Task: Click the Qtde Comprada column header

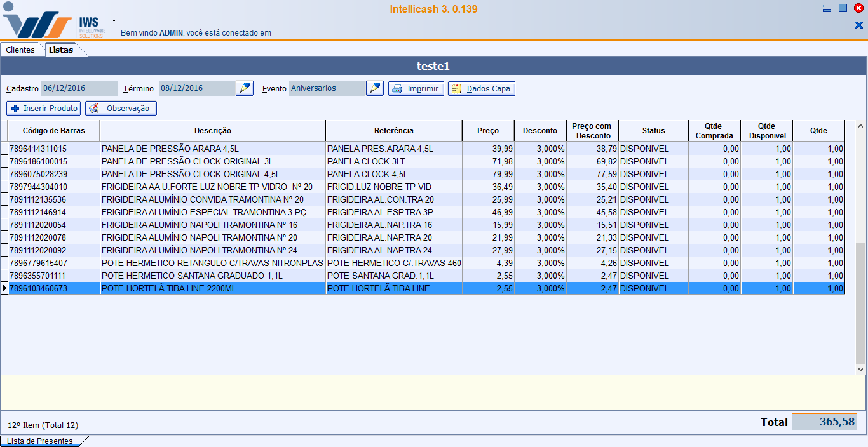Action: (x=714, y=131)
